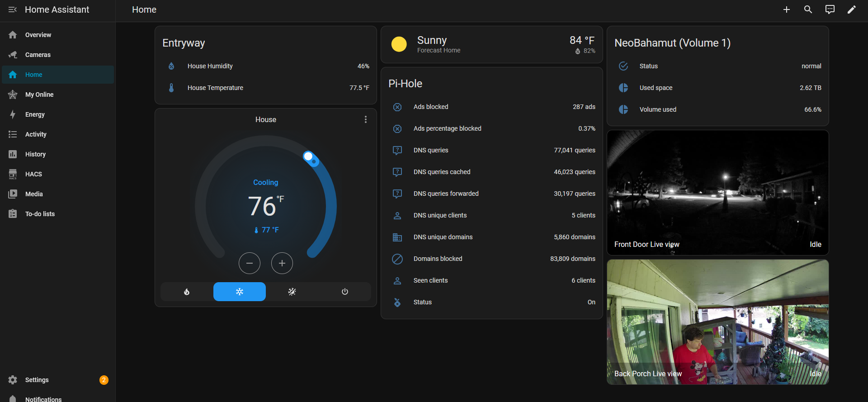Open Front Door Live view thumbnail
This screenshot has width=868, height=402.
point(718,193)
